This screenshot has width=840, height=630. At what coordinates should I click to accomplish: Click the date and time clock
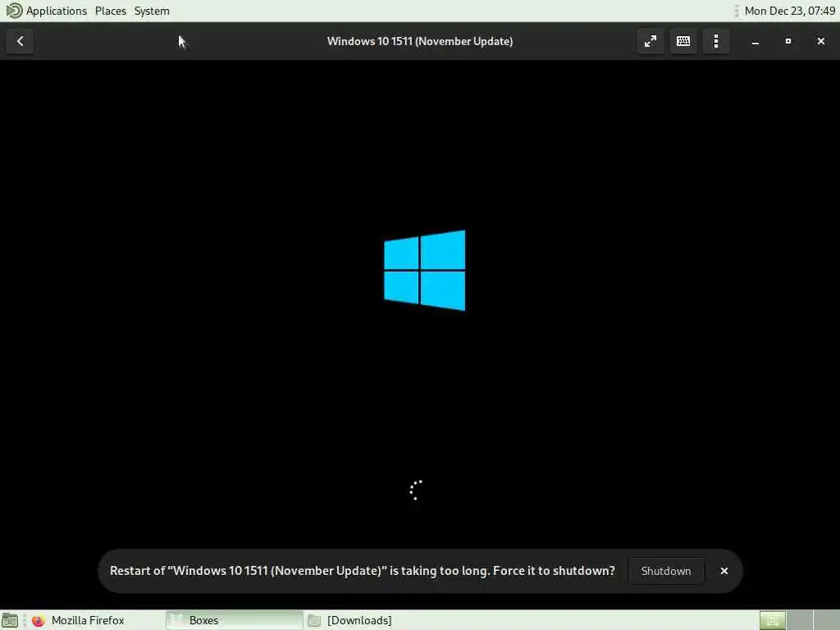tap(790, 11)
